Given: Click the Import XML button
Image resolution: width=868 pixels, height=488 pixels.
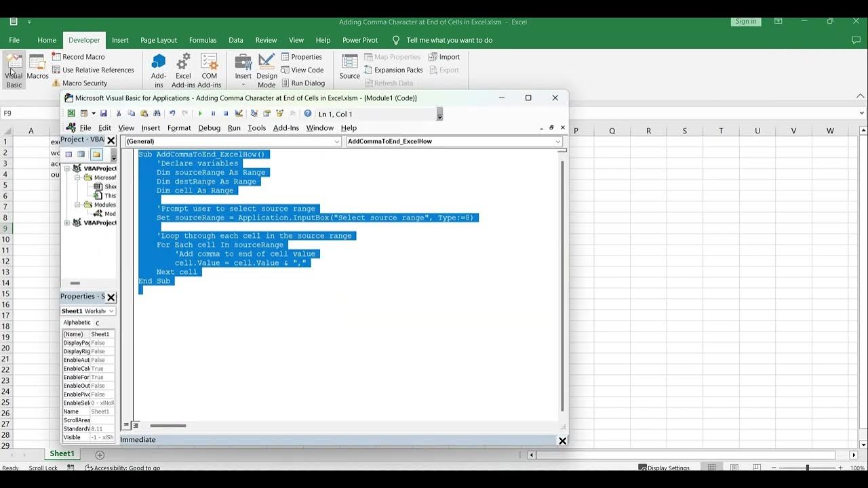Looking at the screenshot, I should click(444, 57).
